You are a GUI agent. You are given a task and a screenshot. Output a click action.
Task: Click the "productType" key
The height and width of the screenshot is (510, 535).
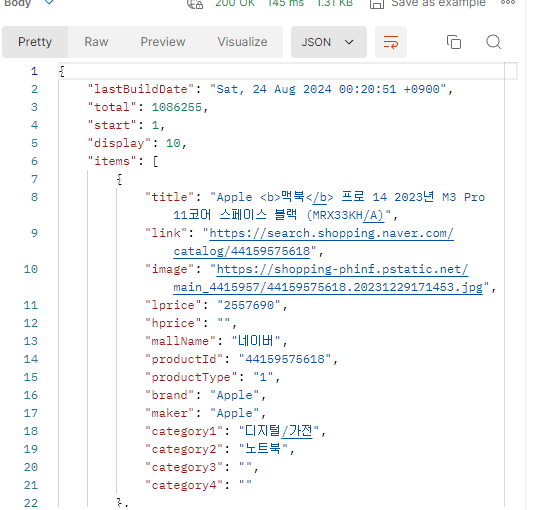(191, 377)
